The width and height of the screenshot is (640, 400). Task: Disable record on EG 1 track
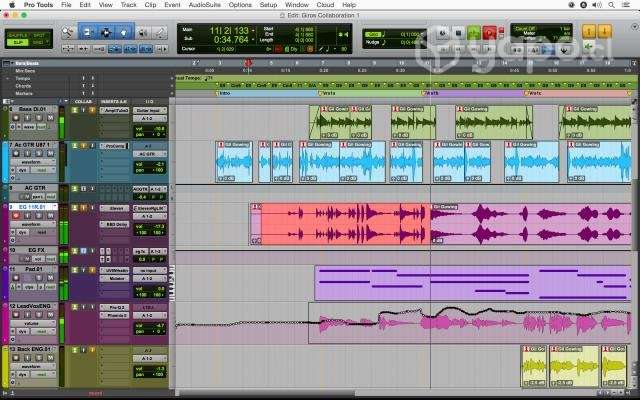[16, 216]
